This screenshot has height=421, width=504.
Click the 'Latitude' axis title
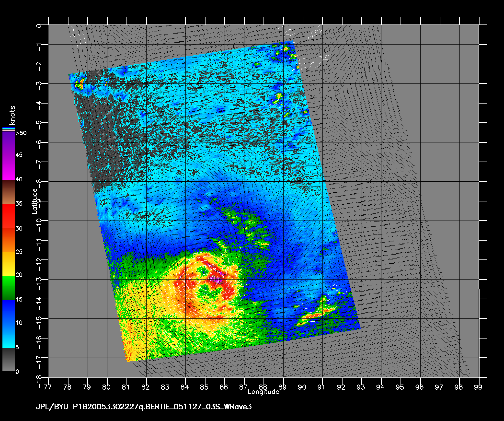pyautogui.click(x=35, y=201)
